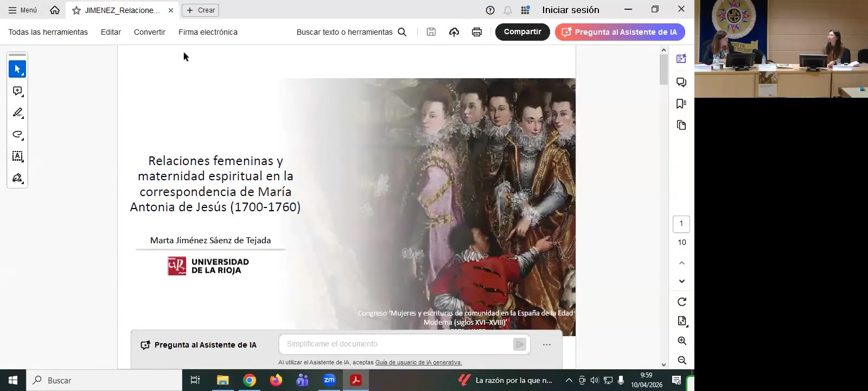Click Pregunta al Asistente de IA top button
This screenshot has height=391, width=868.
(620, 32)
